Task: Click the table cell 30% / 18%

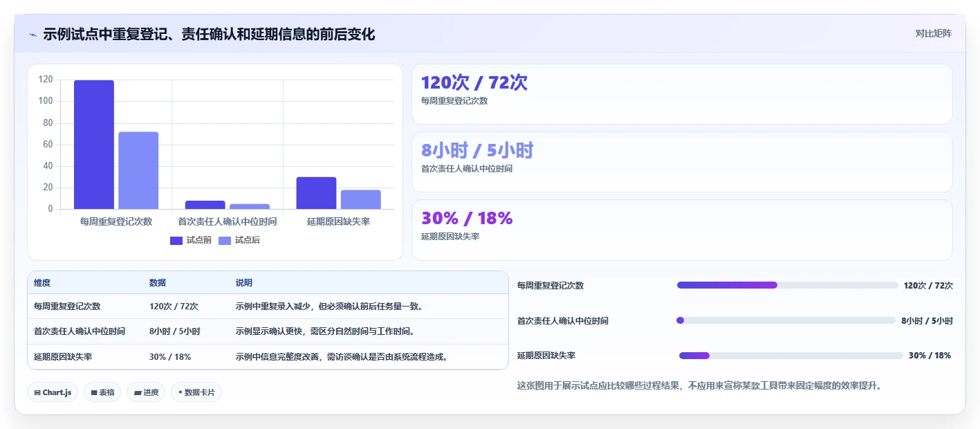Action: 170,357
